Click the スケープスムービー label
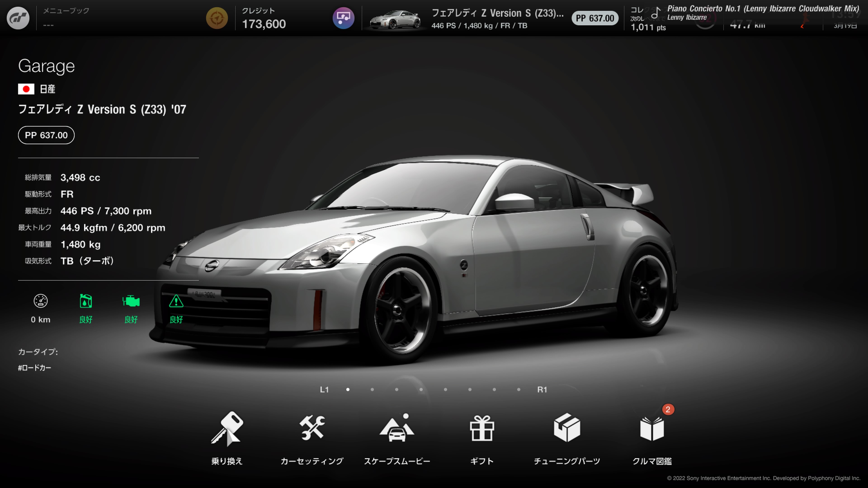The height and width of the screenshot is (488, 868). coord(397,461)
